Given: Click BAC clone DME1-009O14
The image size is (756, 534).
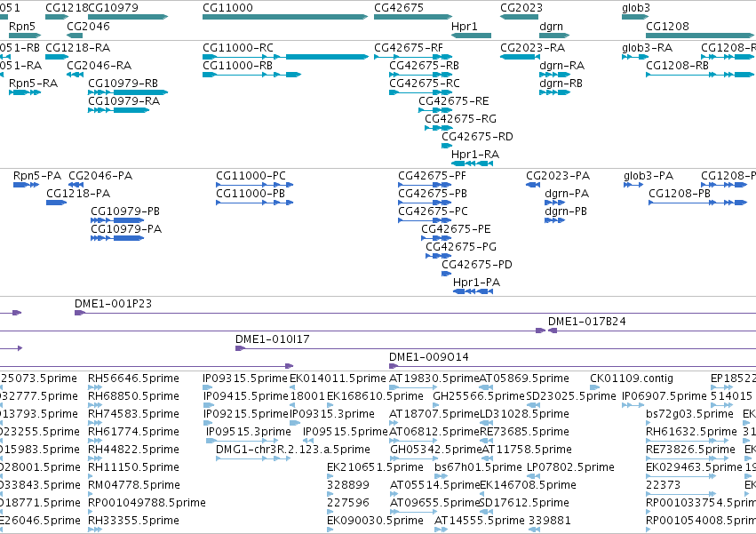Looking at the screenshot, I should [x=572, y=367].
